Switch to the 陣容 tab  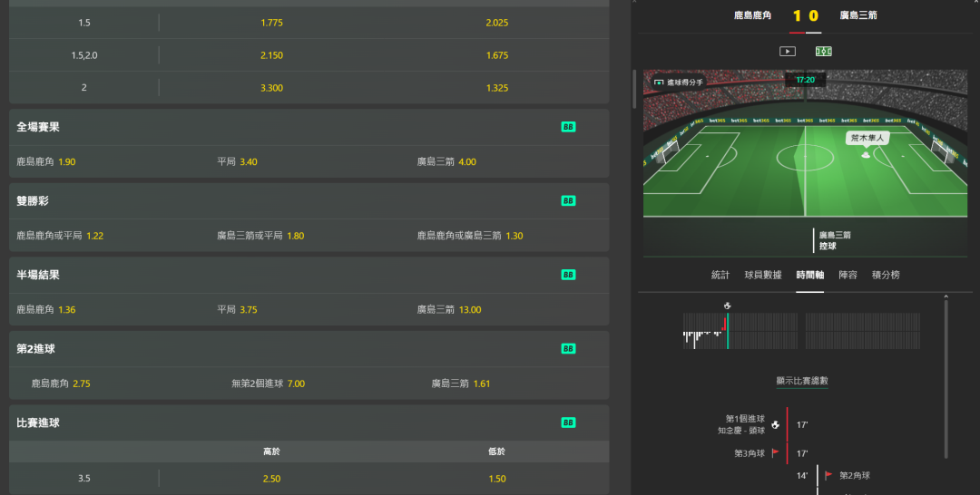[x=848, y=275]
